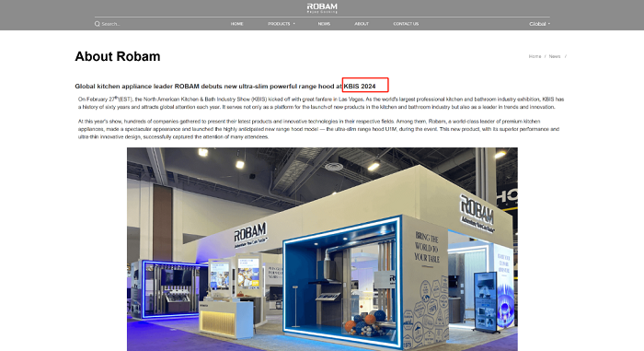Open the HOME menu item
The width and height of the screenshot is (644, 351).
[236, 24]
